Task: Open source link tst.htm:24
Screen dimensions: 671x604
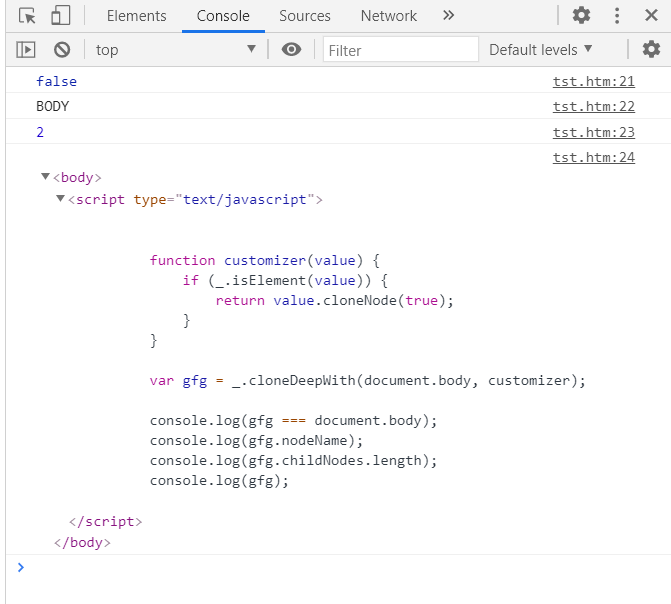Action: click(x=594, y=158)
